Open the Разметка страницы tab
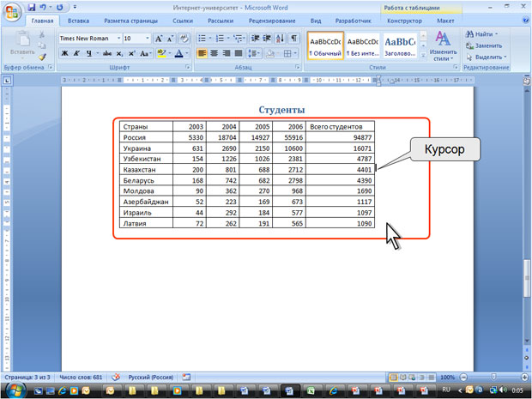This screenshot has height=399, width=532. [x=131, y=21]
